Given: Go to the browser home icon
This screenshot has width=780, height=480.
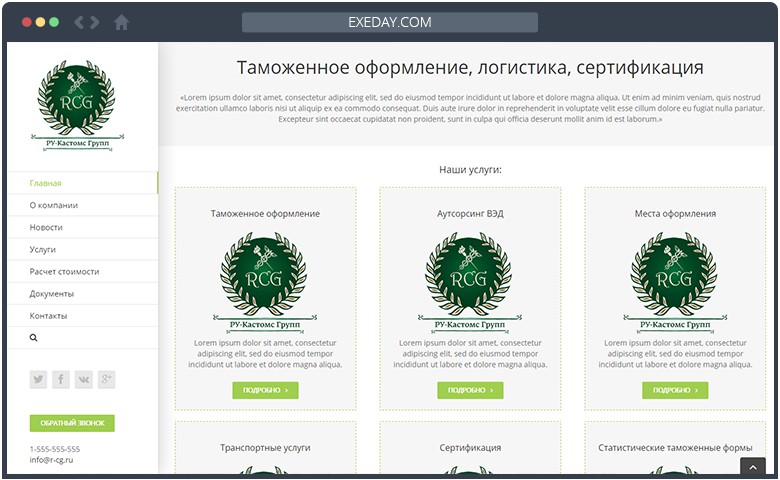Looking at the screenshot, I should [x=121, y=22].
